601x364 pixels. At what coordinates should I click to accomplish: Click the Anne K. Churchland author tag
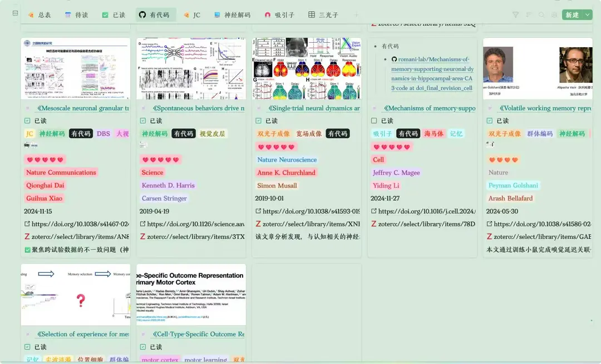[287, 173]
